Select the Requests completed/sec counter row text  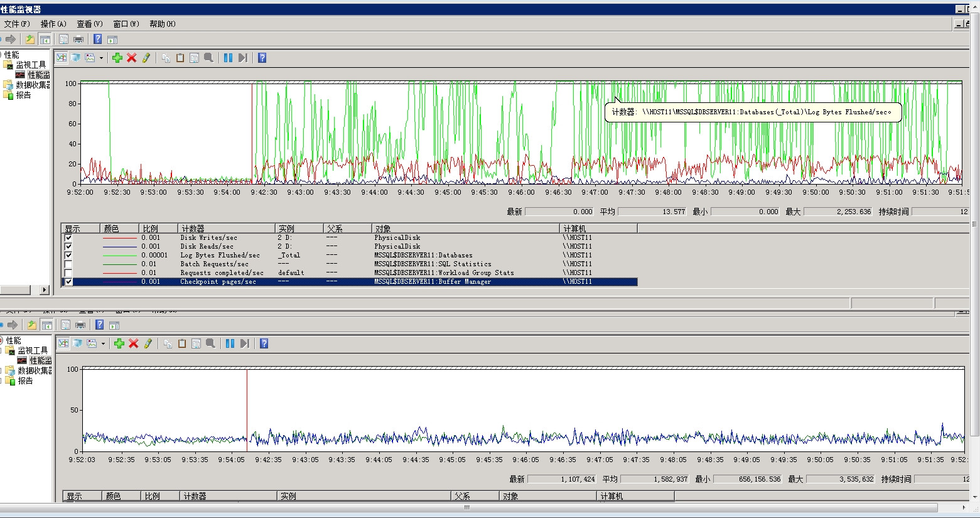pyautogui.click(x=222, y=273)
